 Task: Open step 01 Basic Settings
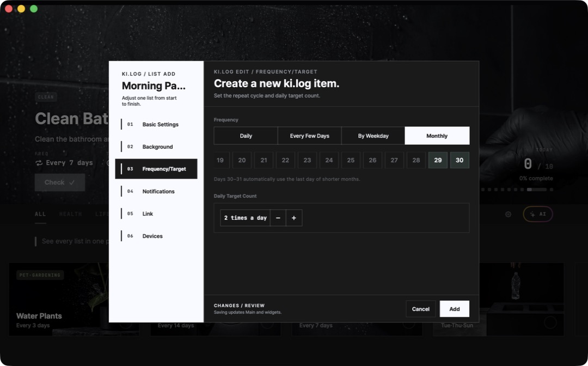click(x=156, y=125)
